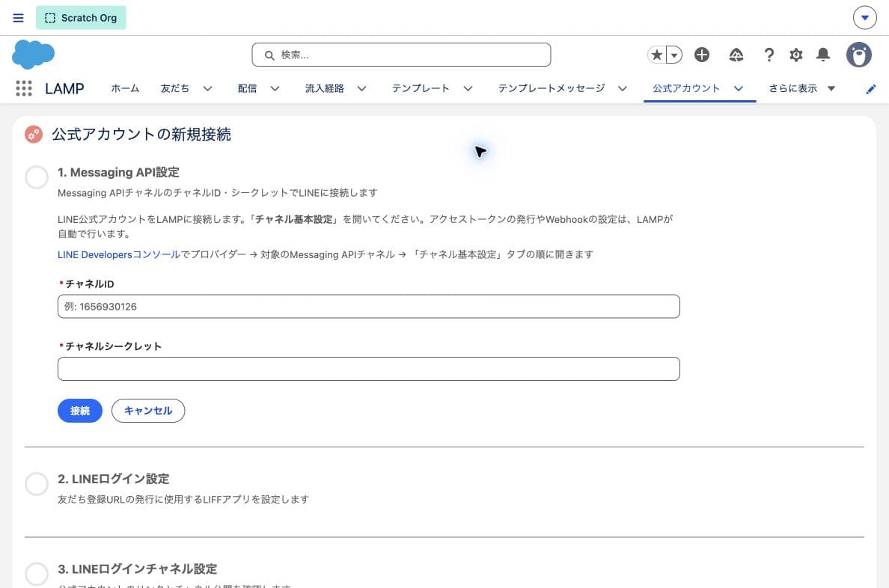Open the テンプレートメッセージ tab
Screen dimensions: 889x588
tap(552, 88)
